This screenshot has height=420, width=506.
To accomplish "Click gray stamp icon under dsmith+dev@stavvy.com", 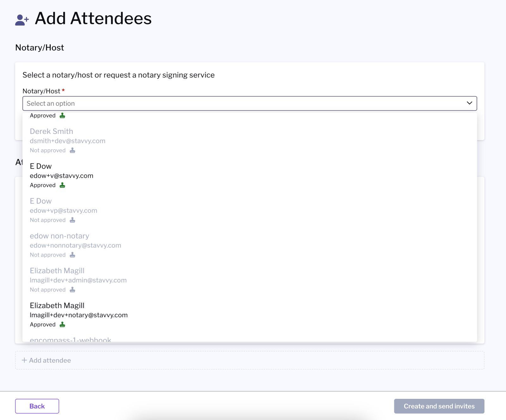I will point(72,150).
